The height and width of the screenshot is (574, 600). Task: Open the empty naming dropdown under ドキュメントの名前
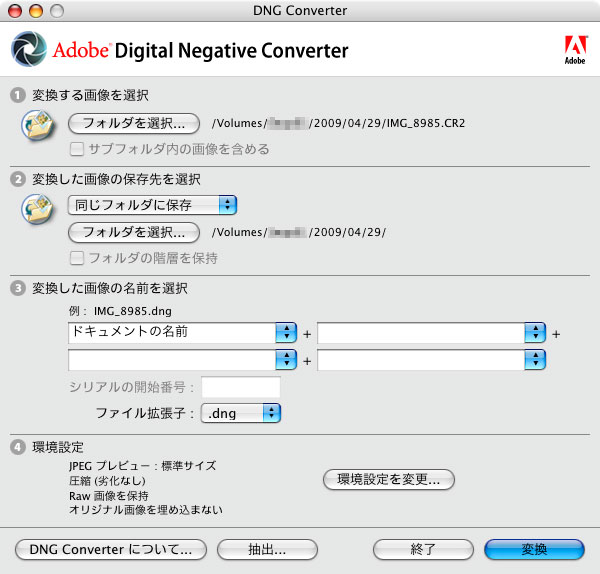pos(286,359)
